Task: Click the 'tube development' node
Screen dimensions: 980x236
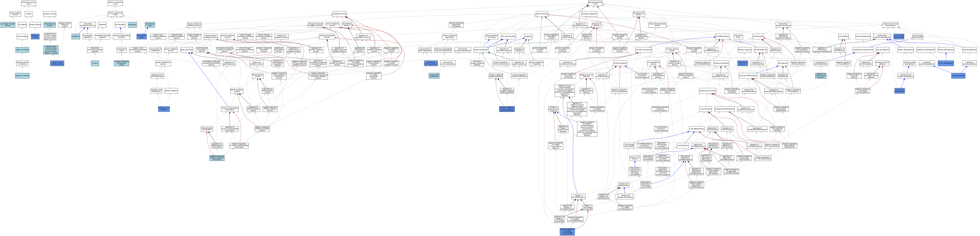Action: [969, 50]
